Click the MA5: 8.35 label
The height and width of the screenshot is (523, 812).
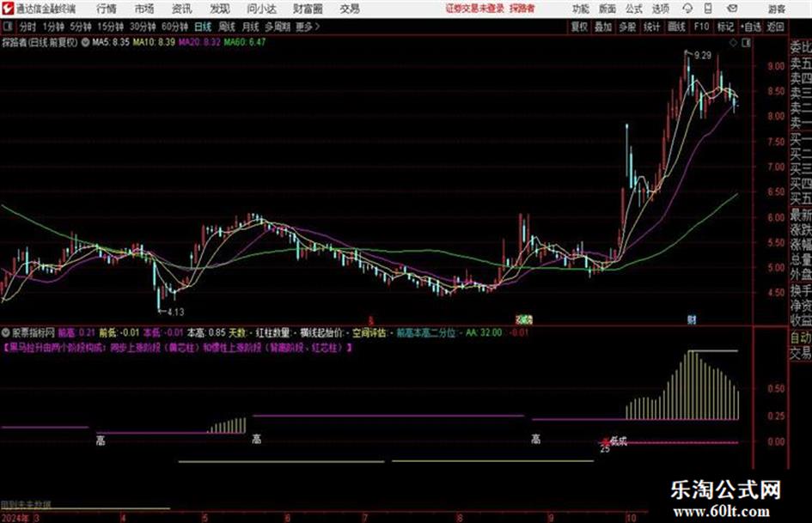click(110, 42)
